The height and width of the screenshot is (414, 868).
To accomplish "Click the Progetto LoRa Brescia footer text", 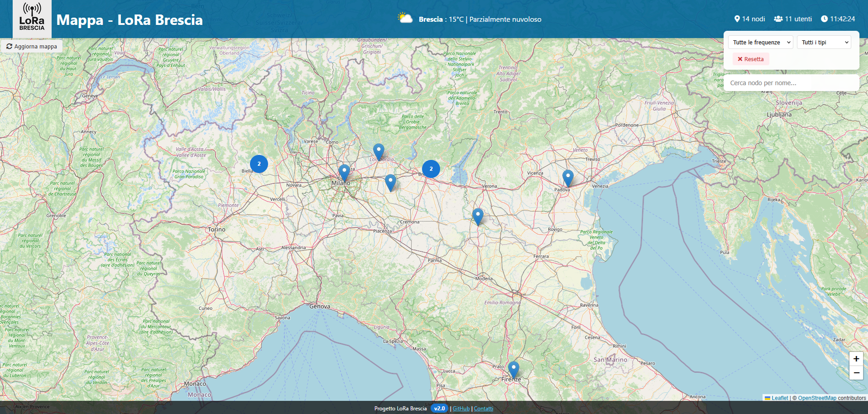I will (x=401, y=409).
